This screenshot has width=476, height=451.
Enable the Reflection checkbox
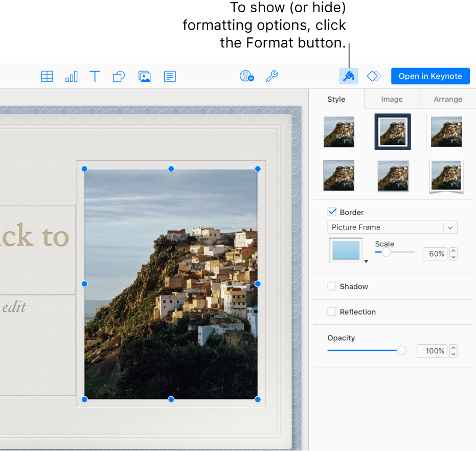coord(332,312)
